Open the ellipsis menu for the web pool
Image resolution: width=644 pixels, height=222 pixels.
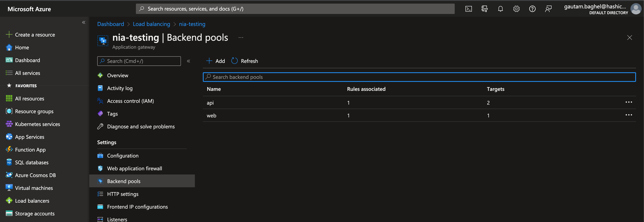point(629,115)
